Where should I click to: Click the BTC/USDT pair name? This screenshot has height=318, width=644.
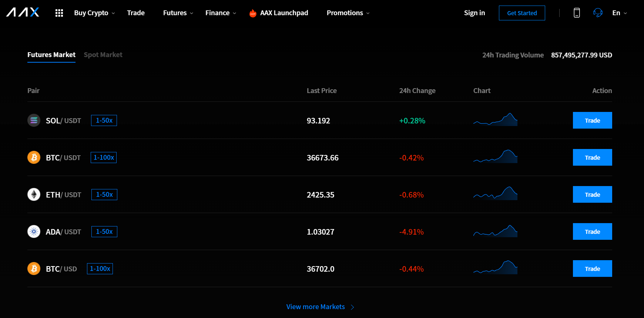(63, 158)
